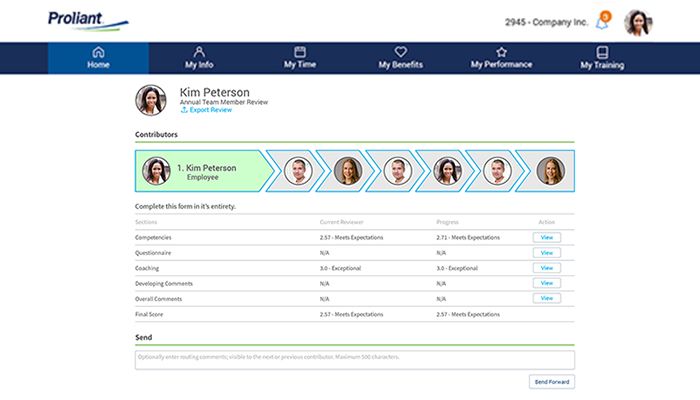View the Competencies section
The height and width of the screenshot is (400, 700).
point(547,238)
